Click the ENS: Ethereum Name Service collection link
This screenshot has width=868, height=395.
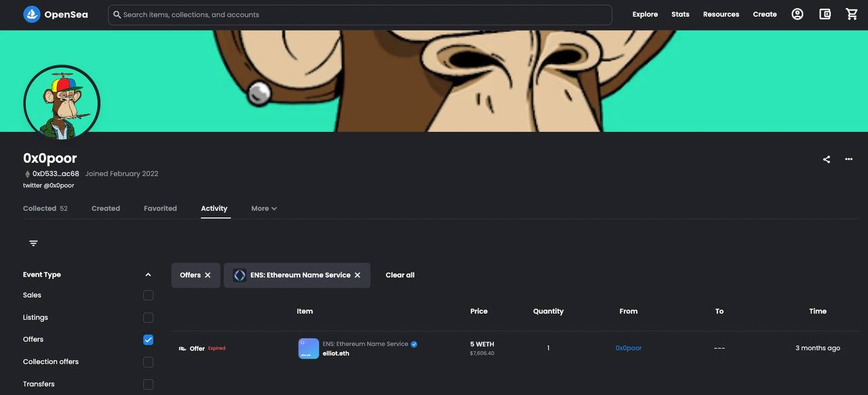pos(366,344)
